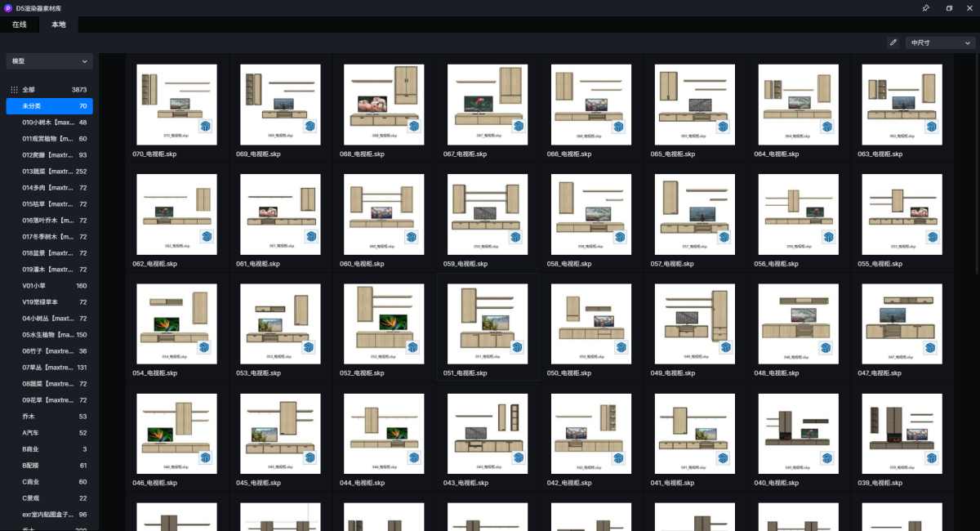Open the 乔木 category with 53 items
The width and height of the screenshot is (980, 531).
pyautogui.click(x=49, y=417)
